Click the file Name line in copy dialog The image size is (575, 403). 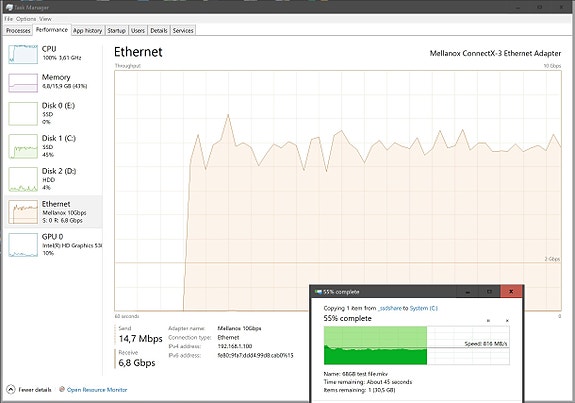[356, 374]
